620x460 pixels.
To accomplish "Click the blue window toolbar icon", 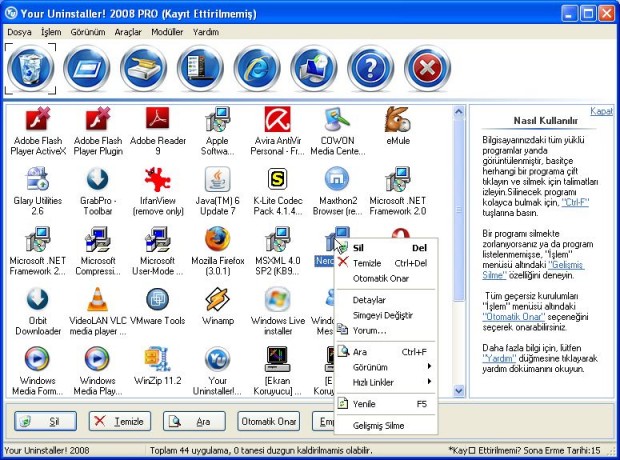I will tap(87, 68).
